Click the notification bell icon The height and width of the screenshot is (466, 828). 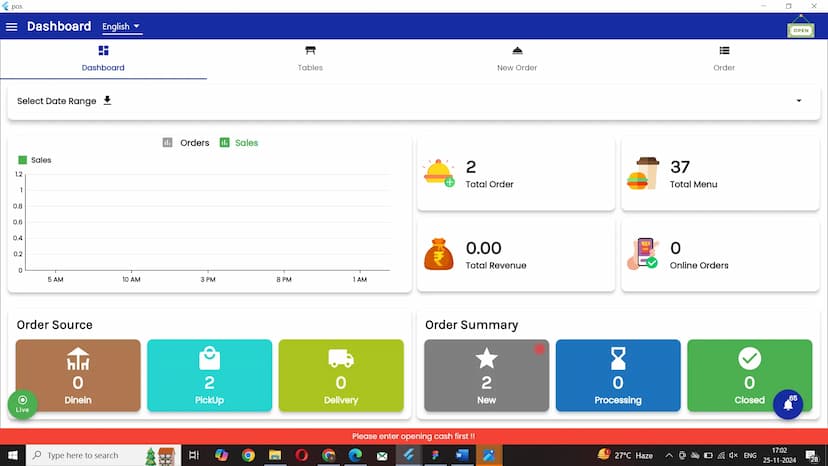787,404
